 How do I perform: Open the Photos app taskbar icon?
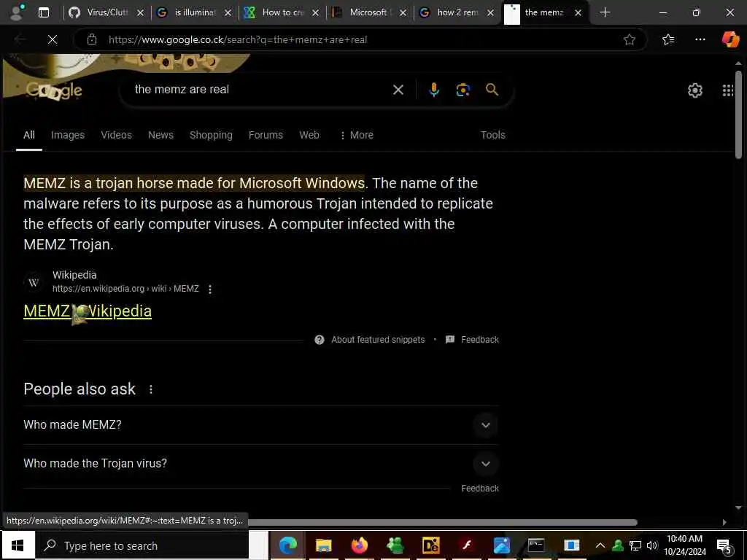(x=501, y=545)
